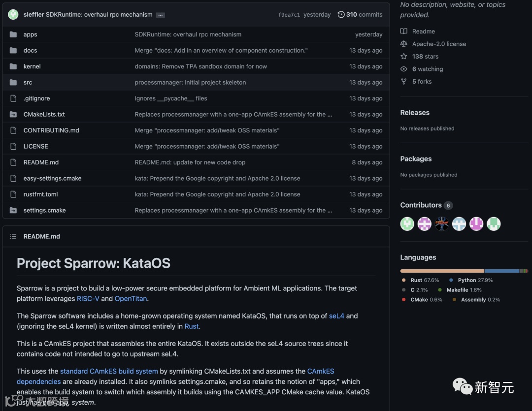Click the rustfmt.toml file icon
Image resolution: width=532 pixels, height=411 pixels.
[x=13, y=194]
